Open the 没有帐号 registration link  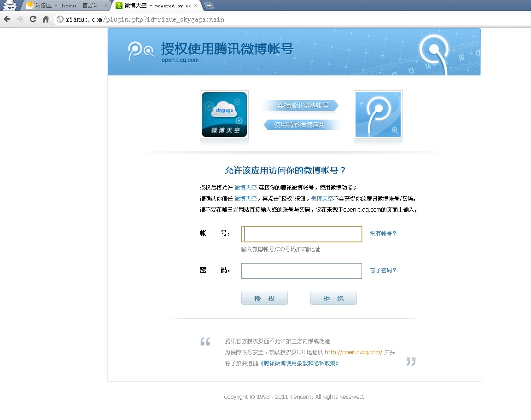[x=383, y=233]
